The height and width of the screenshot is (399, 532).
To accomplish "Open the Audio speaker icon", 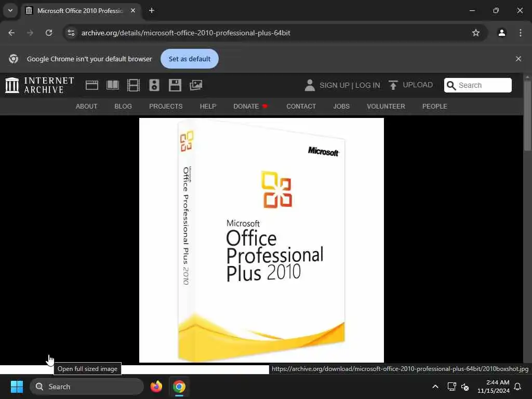I will pyautogui.click(x=154, y=85).
